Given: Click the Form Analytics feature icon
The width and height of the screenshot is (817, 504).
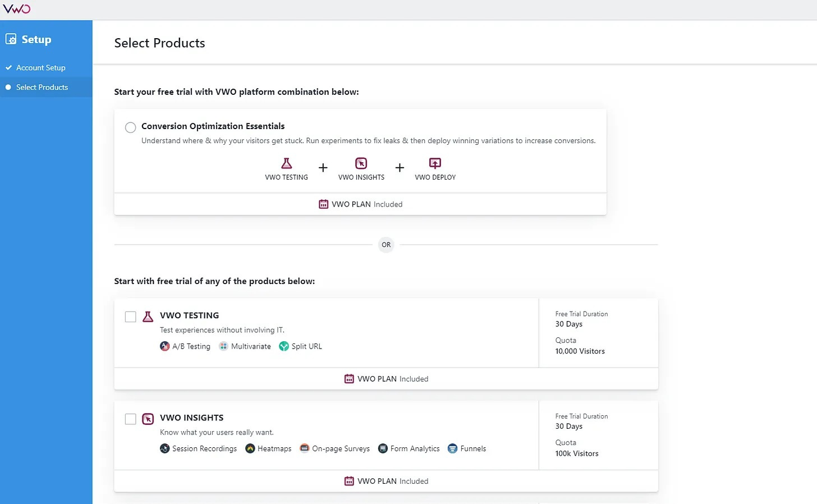Looking at the screenshot, I should pos(383,448).
